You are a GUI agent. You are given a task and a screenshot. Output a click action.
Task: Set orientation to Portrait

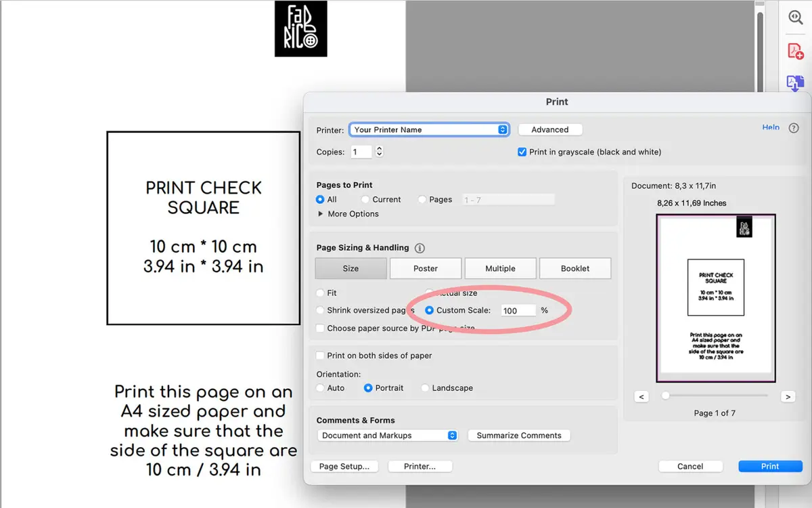(368, 388)
